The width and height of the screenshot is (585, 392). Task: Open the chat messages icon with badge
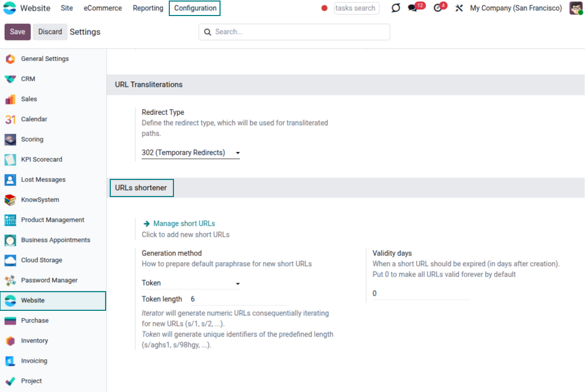413,8
